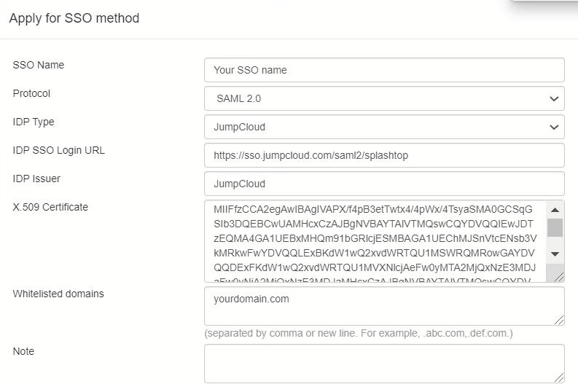
Task: Click the Whitelisted domains label
Action: click(x=58, y=294)
